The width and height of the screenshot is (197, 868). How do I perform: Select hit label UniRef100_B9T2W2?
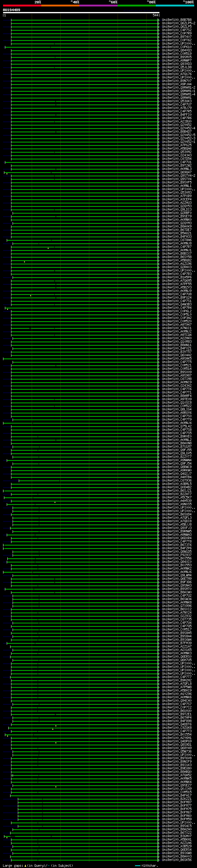pos(177,165)
